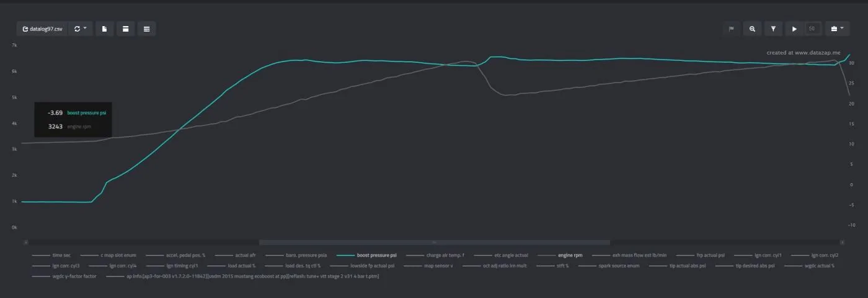Toggle the 'accel. pedal pos. %' series
The width and height of the screenshot is (868, 298).
(177, 255)
